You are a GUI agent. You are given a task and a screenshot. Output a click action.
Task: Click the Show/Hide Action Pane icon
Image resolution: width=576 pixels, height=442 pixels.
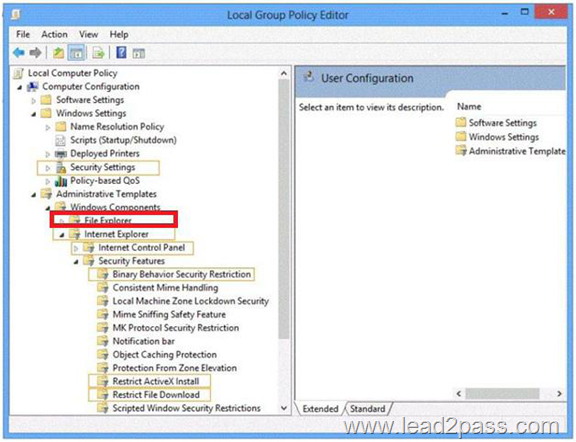(139, 53)
